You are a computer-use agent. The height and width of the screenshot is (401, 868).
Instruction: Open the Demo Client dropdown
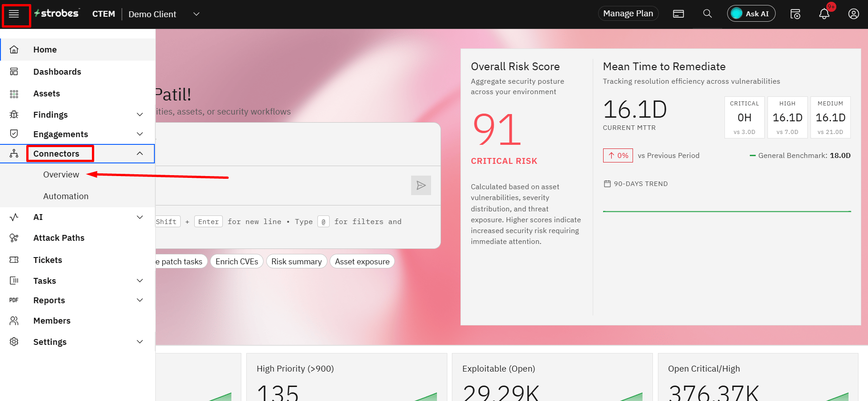click(163, 14)
